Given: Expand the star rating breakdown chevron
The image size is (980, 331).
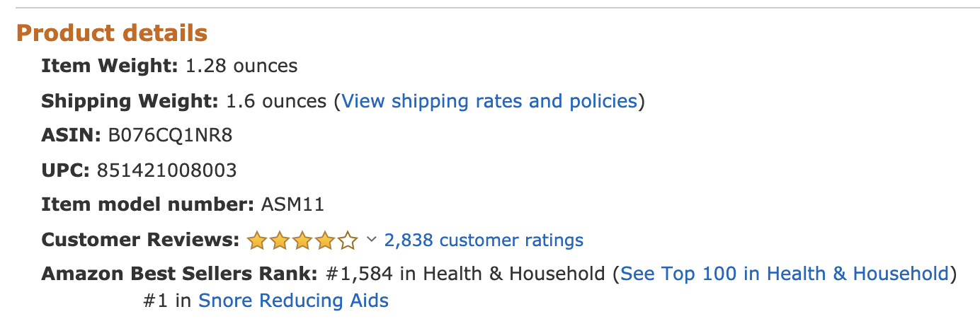Looking at the screenshot, I should 371,240.
